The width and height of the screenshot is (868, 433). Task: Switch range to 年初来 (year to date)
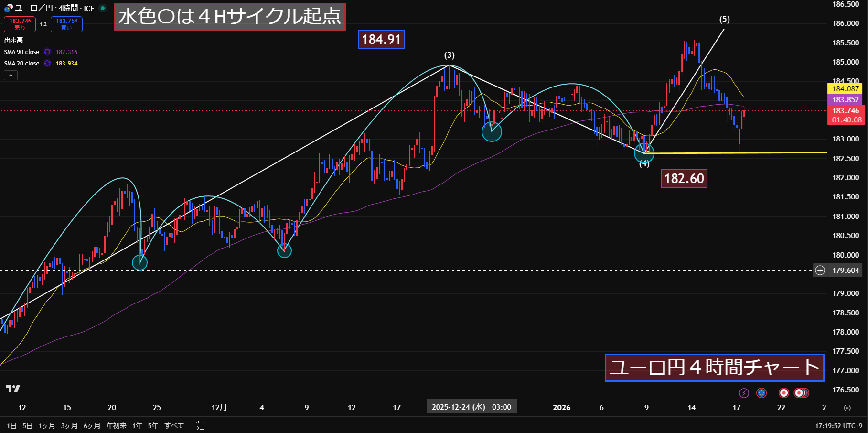[x=116, y=425]
